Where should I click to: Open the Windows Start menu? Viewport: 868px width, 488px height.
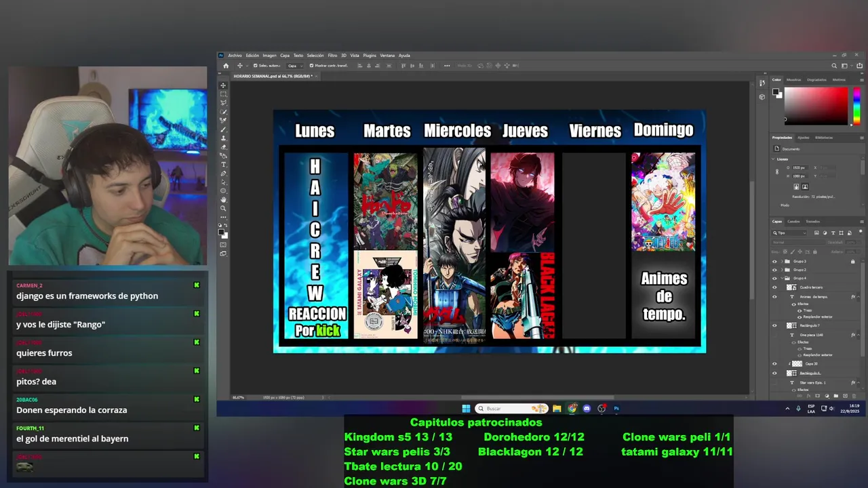466,408
